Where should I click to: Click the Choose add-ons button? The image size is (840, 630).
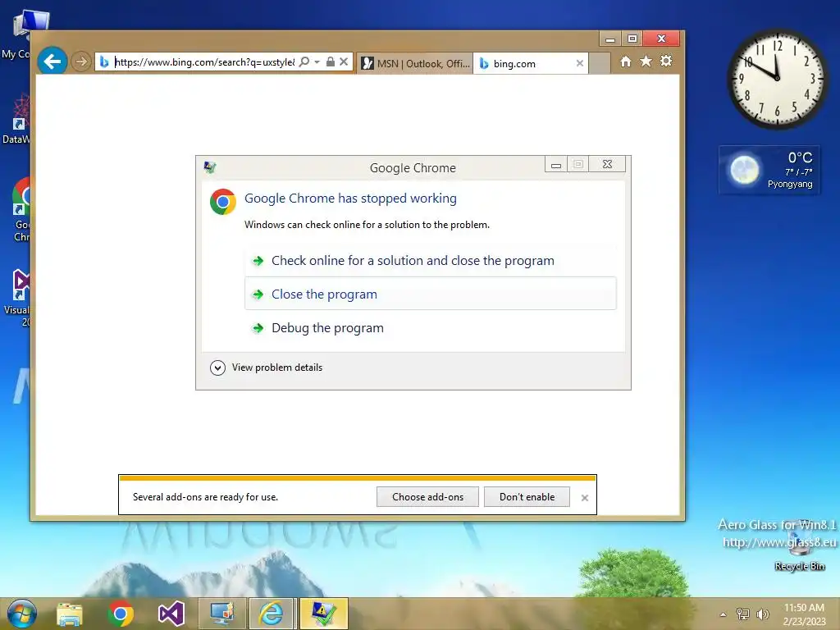(x=427, y=496)
